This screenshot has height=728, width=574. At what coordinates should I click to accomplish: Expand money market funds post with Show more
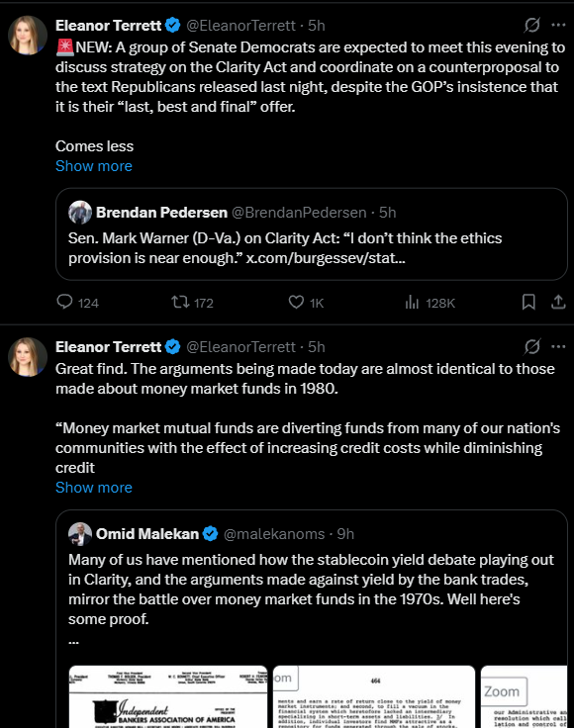point(94,488)
